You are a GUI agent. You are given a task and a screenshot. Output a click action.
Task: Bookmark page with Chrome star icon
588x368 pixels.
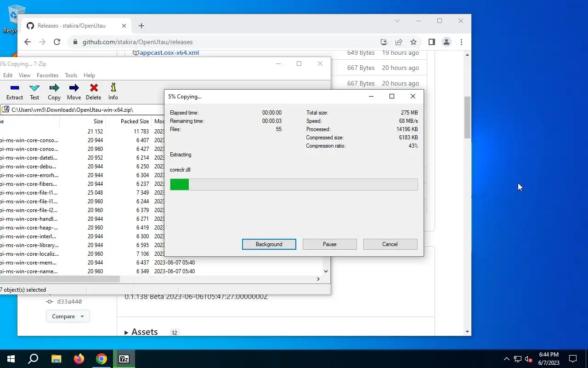[x=413, y=42]
